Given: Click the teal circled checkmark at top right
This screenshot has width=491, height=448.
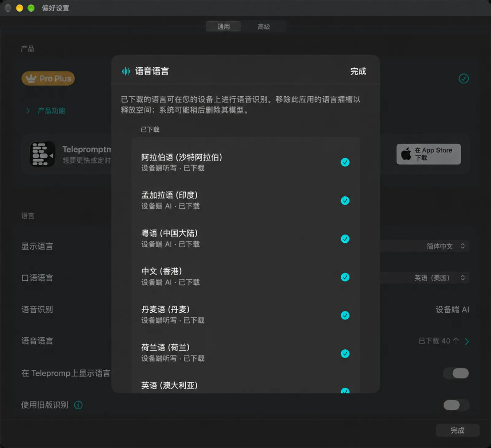Looking at the screenshot, I should (x=463, y=79).
